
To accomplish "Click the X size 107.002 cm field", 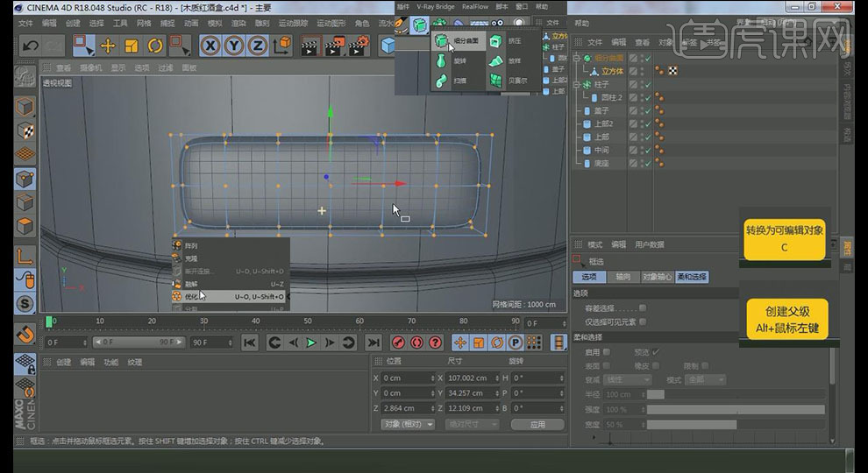I will pyautogui.click(x=473, y=378).
